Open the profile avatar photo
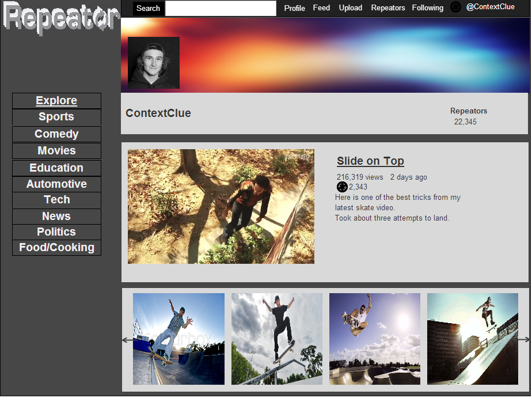 point(154,63)
